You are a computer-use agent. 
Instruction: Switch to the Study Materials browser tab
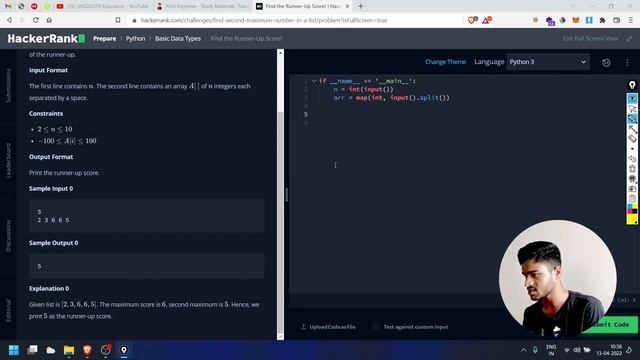click(203, 6)
